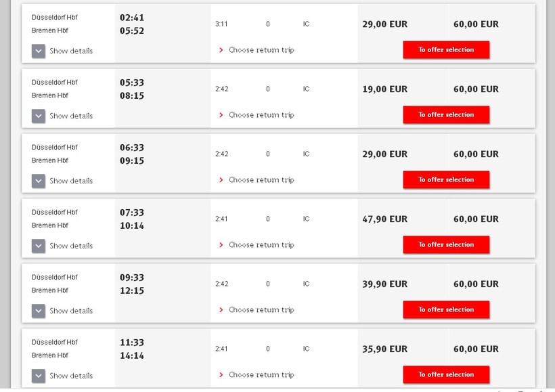The width and height of the screenshot is (555, 392).
Task: Choose return trip for 05:33 connection
Action: click(x=261, y=115)
